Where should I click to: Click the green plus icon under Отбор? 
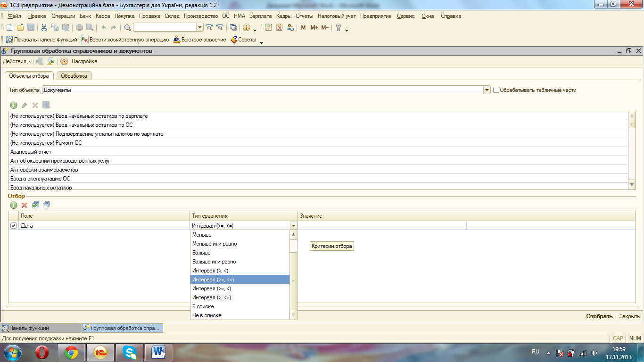coord(14,205)
